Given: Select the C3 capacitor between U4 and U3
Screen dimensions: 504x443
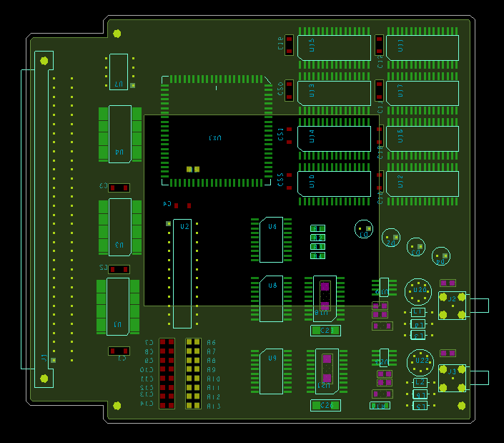Looking at the screenshot, I should (119, 188).
